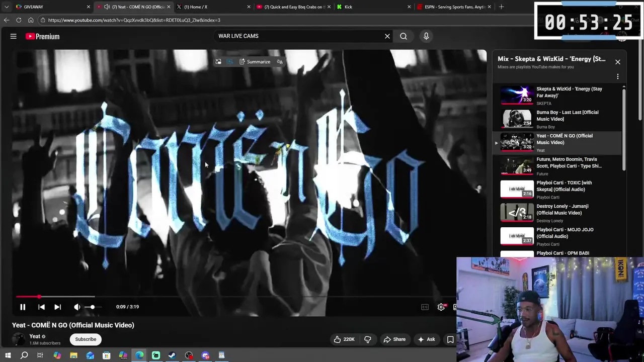Select the Yeat - COMË N GO playlist entry
This screenshot has height=362, width=644.
[557, 143]
